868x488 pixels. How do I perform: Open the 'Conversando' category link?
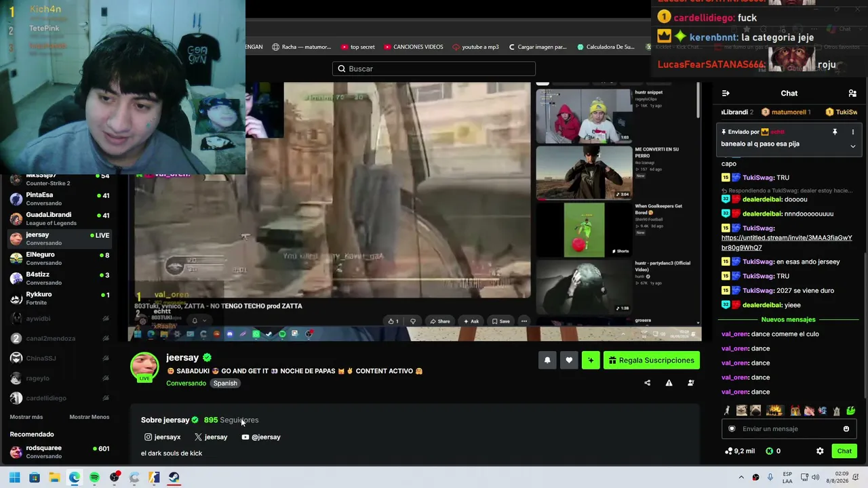coord(186,384)
